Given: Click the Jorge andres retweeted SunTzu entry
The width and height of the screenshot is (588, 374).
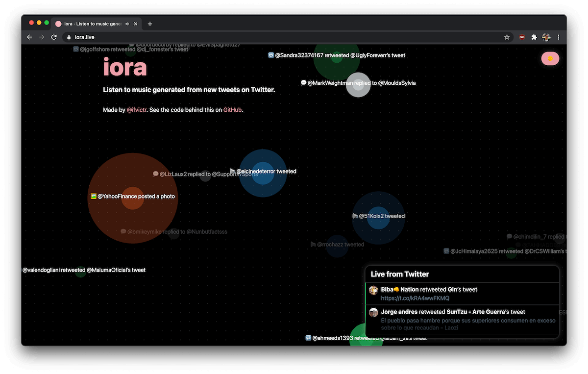Looking at the screenshot, I should click(462, 321).
